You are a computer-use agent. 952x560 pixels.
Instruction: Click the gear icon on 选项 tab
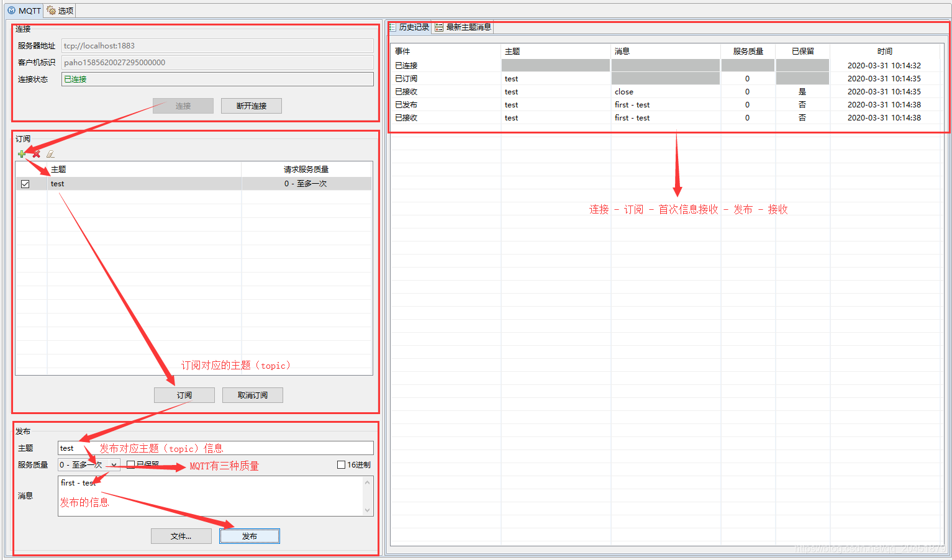point(51,11)
